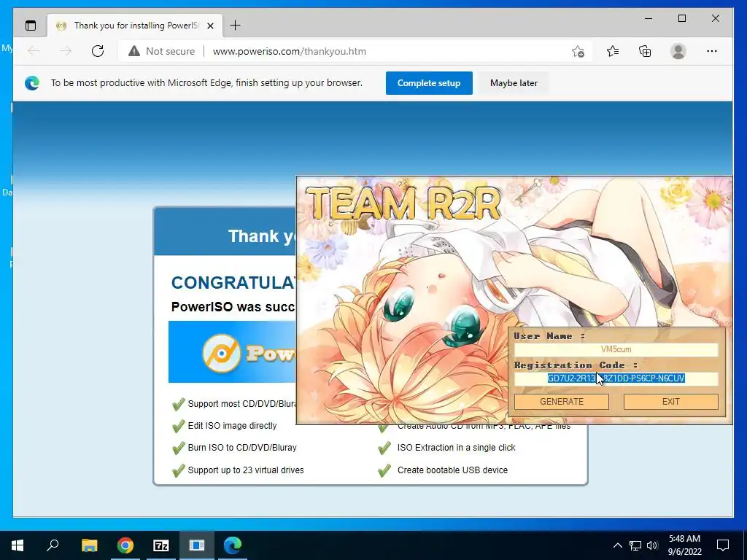Click the CONGRATULATIONS heading
Screen dimensions: 747x560
(233, 282)
